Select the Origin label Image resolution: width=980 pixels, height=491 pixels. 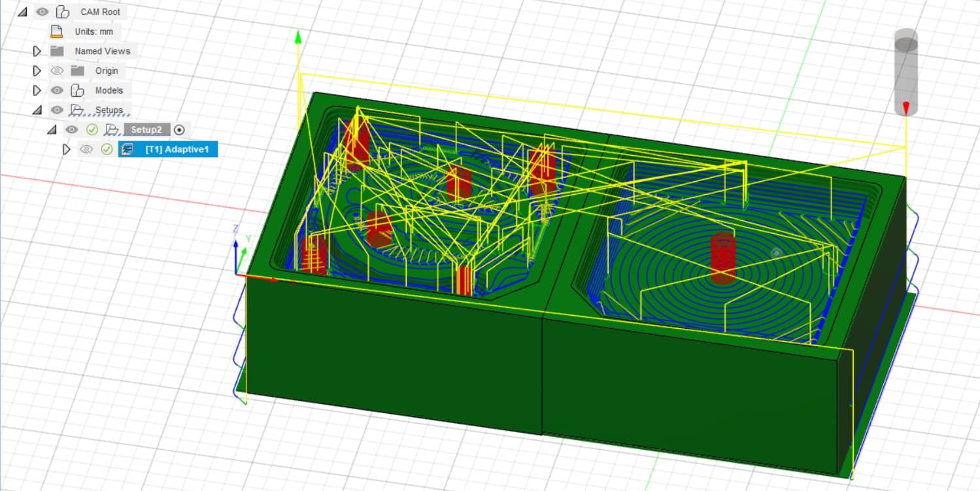(x=107, y=71)
